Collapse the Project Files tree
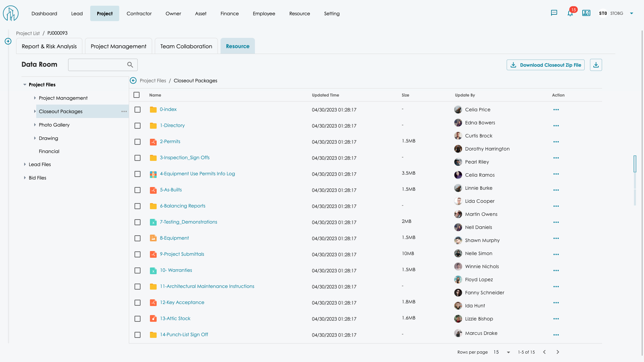This screenshot has width=644, height=362. pos(25,85)
